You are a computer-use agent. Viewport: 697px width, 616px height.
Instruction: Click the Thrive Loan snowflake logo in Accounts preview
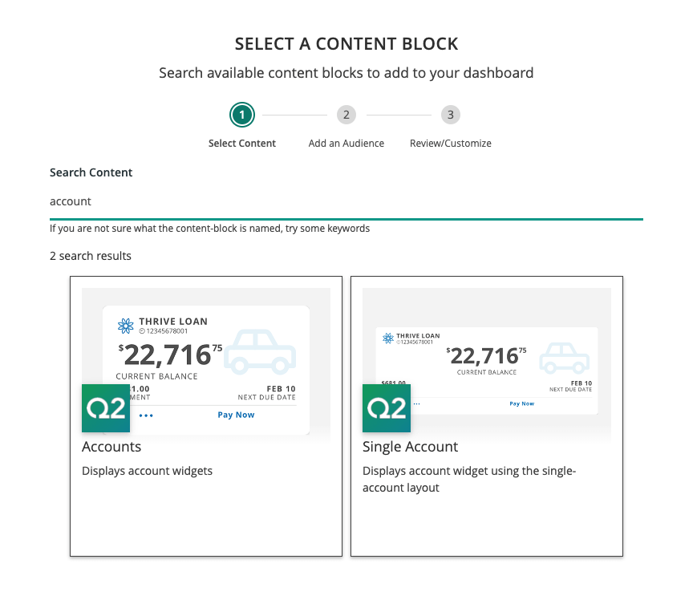coord(126,326)
